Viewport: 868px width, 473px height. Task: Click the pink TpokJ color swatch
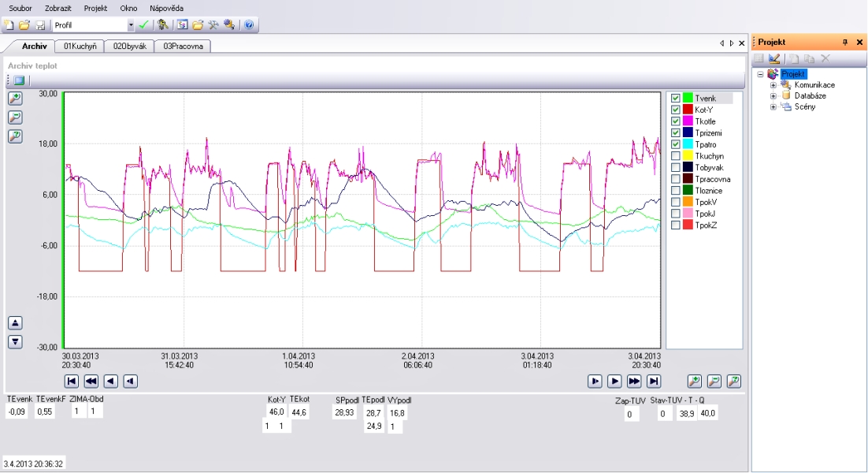(x=688, y=214)
